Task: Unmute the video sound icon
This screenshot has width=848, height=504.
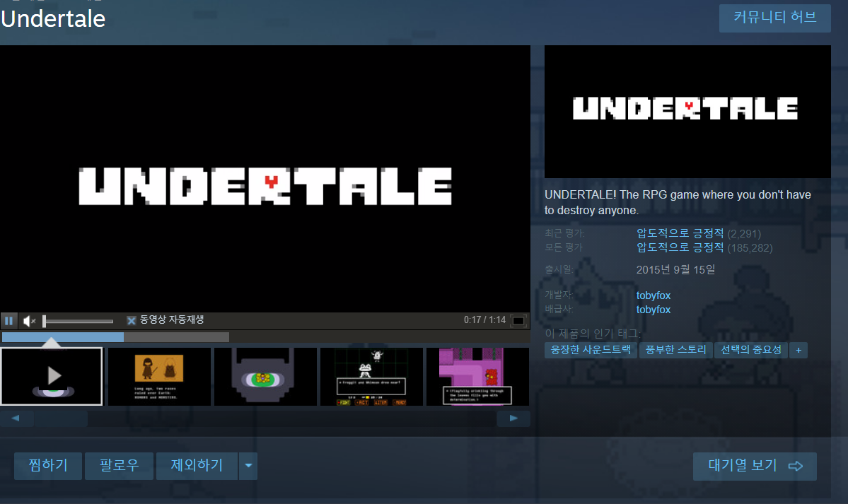Action: [x=29, y=321]
